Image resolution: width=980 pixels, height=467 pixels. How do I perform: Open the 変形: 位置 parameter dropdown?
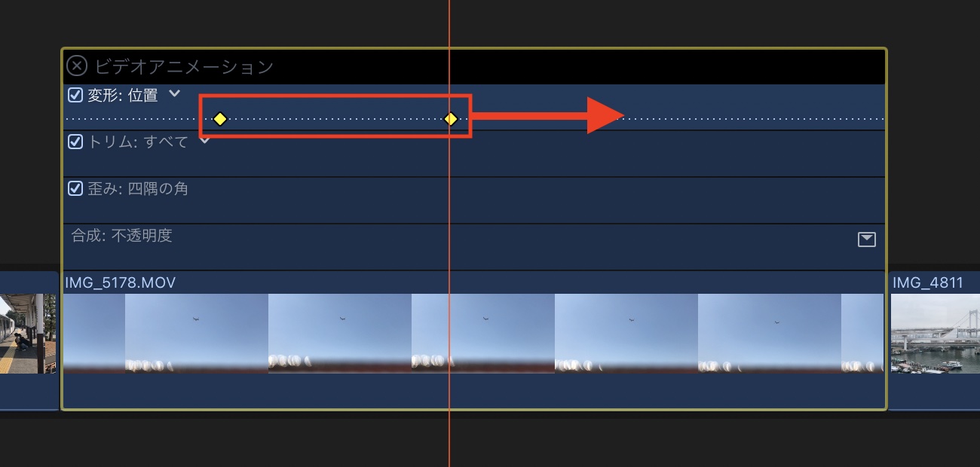174,94
